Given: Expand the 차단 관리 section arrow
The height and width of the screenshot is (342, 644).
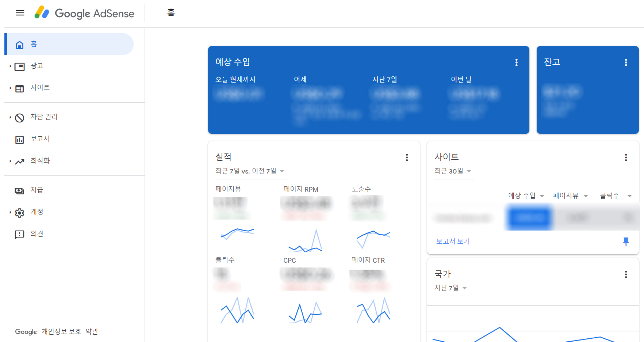Looking at the screenshot, I should 10,117.
